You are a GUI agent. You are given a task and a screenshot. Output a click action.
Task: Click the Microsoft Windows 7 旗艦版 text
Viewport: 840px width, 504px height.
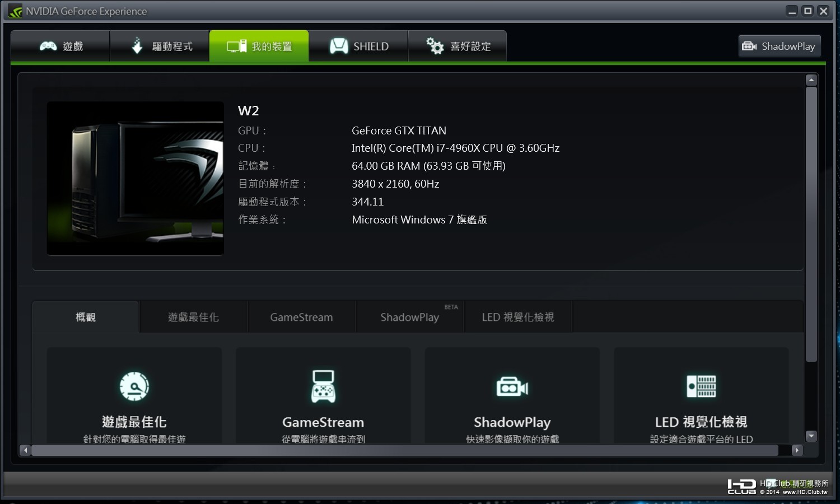(419, 220)
